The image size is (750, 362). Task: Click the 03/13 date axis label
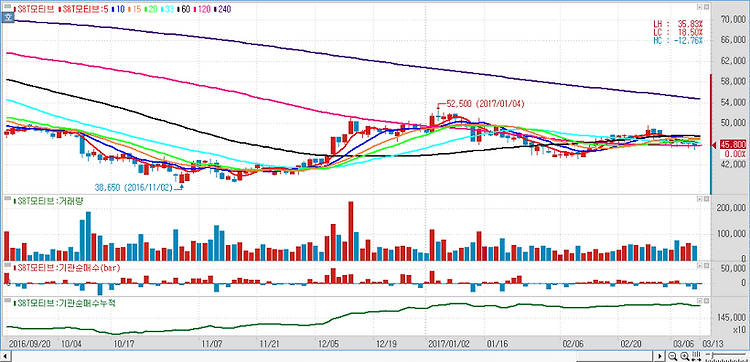713,343
